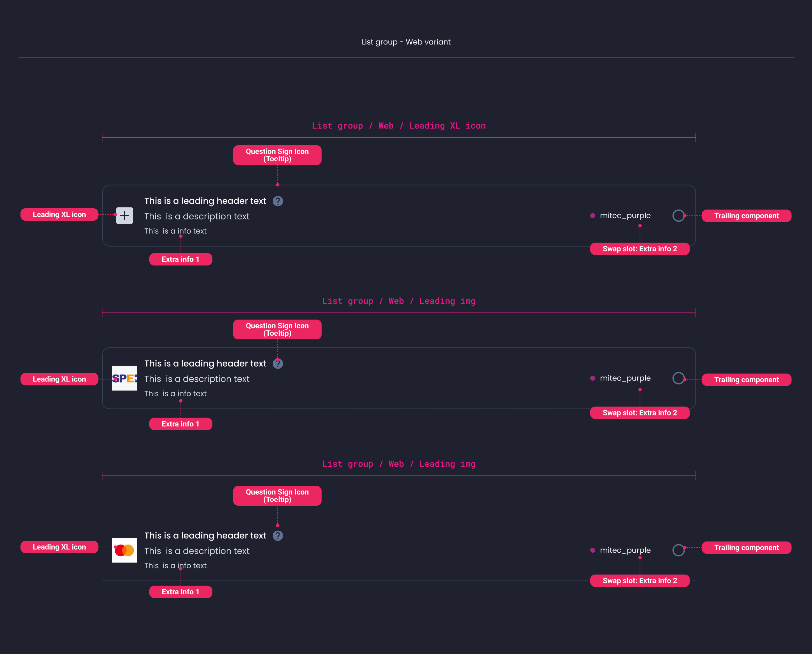This screenshot has width=812, height=654.
Task: Select the radio button in the Mastercard row
Action: click(678, 550)
